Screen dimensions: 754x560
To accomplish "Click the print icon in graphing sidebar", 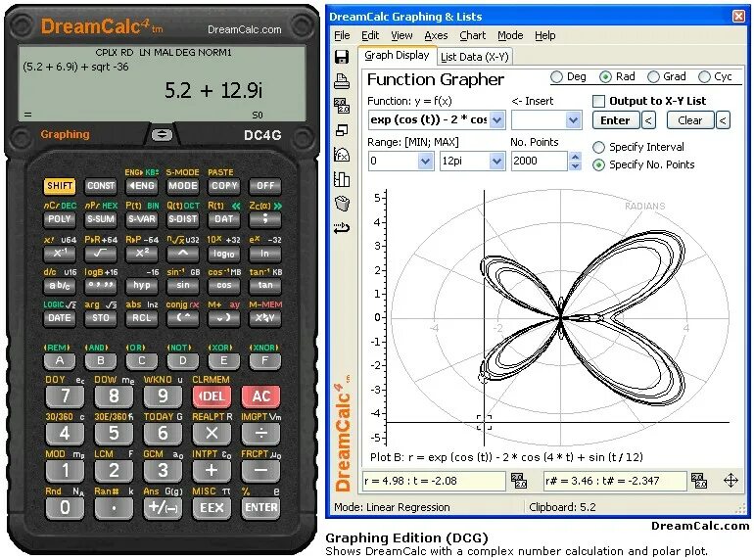I will pos(342,81).
